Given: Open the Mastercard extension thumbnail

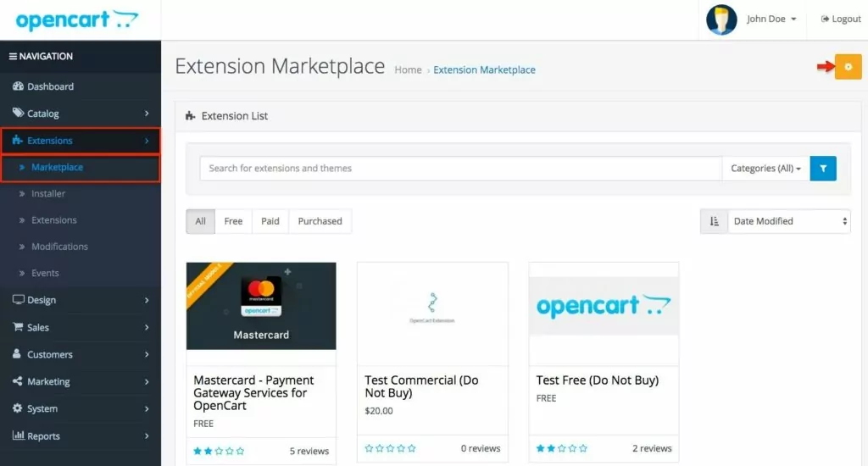Looking at the screenshot, I should [261, 306].
